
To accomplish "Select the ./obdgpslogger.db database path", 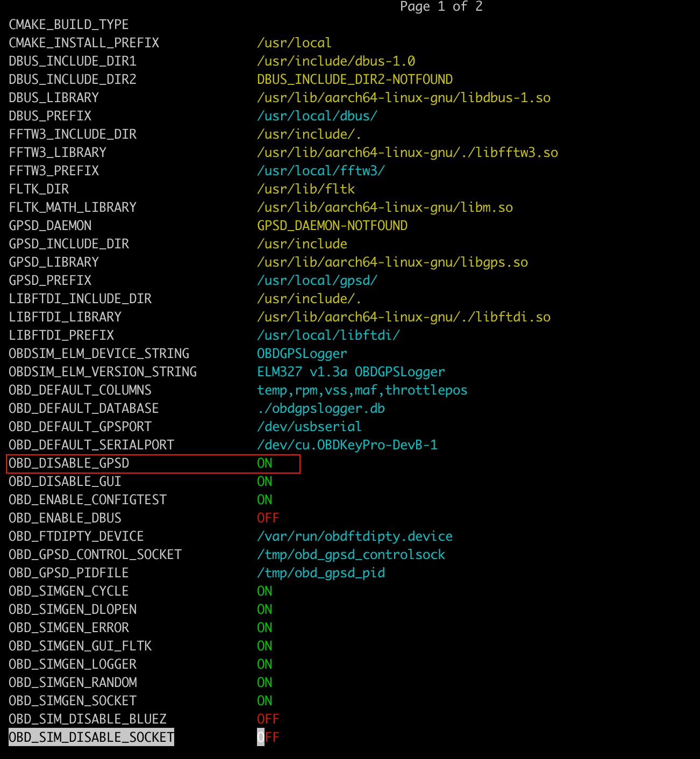I will click(321, 409).
